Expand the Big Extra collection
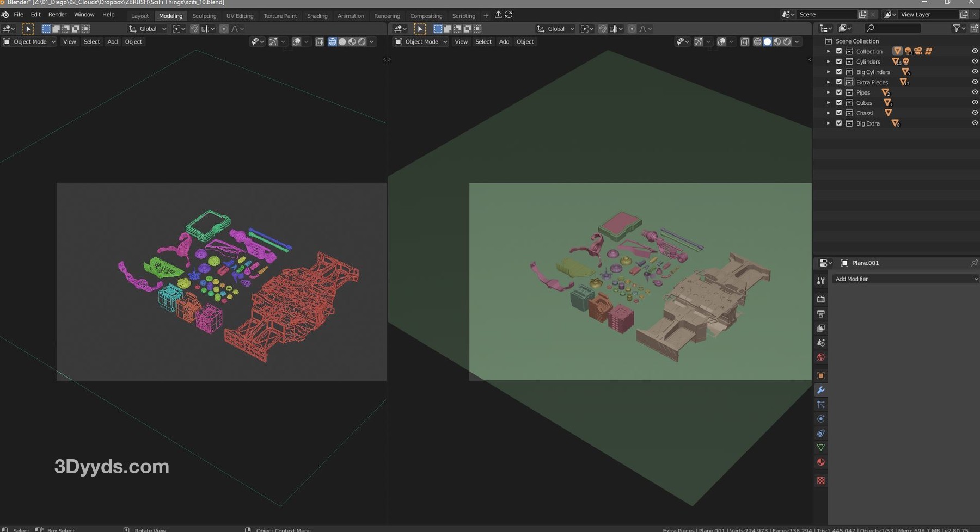The image size is (980, 532). pos(829,123)
